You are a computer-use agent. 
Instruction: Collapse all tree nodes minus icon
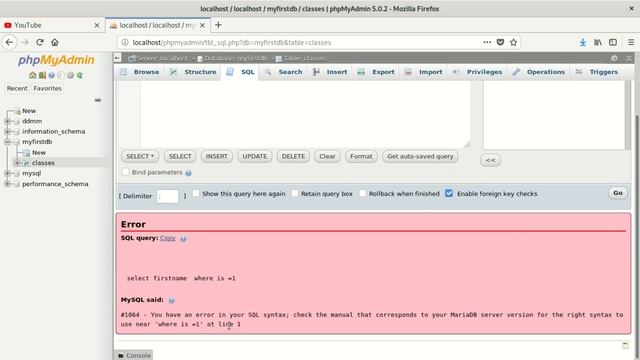click(x=98, y=100)
